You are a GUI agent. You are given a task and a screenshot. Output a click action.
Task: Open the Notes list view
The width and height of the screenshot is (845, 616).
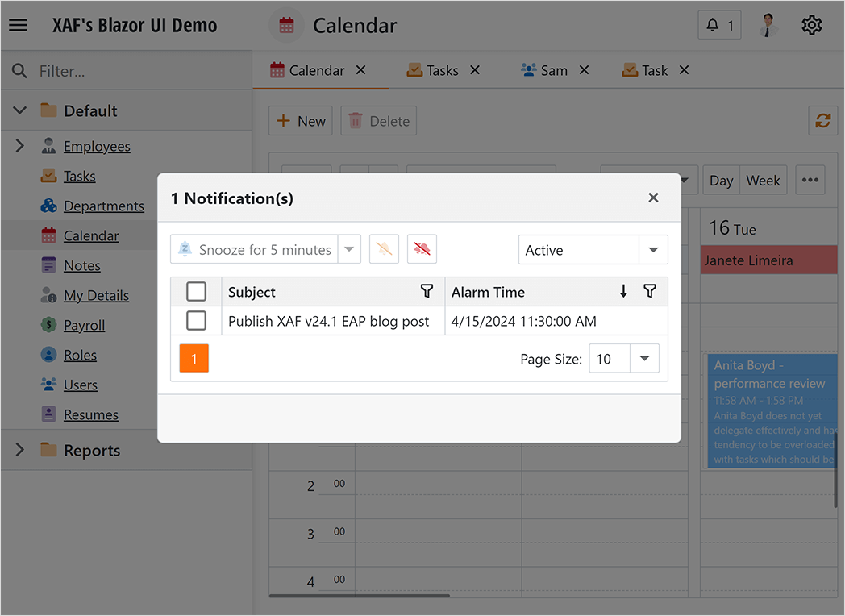(81, 265)
